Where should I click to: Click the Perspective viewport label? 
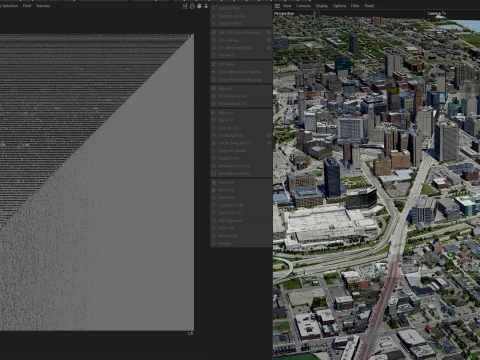pos(284,14)
